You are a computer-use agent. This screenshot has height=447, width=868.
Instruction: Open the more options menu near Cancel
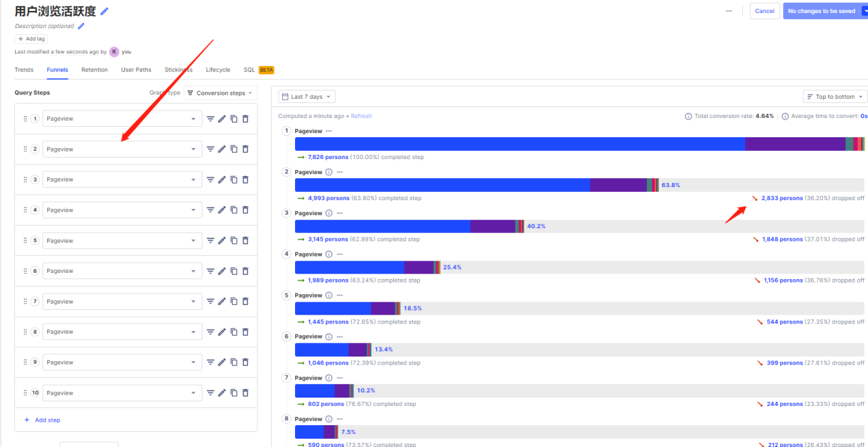[x=729, y=11]
